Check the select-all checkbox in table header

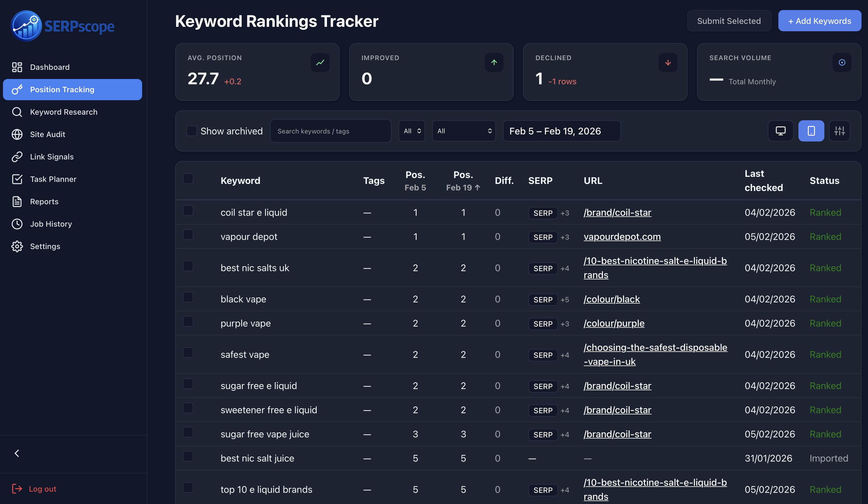coord(188,178)
